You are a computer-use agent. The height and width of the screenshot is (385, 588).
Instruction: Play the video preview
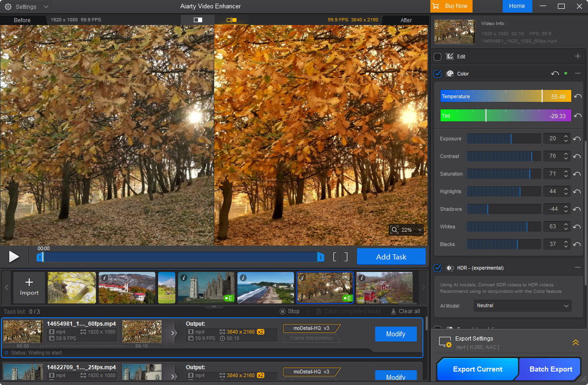click(14, 257)
